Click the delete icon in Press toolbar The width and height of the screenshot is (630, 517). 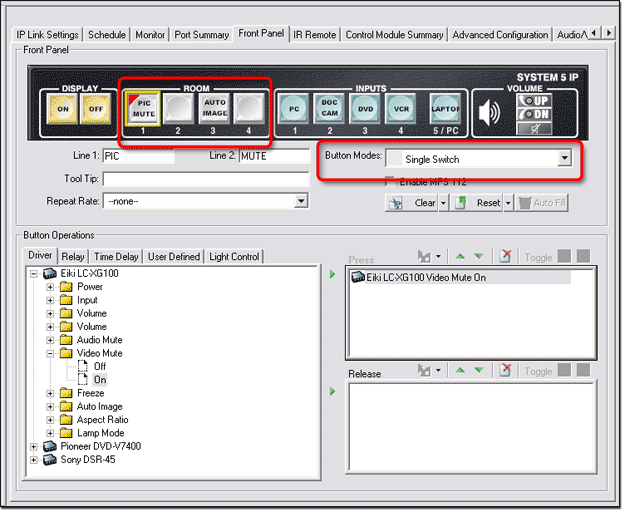(504, 258)
